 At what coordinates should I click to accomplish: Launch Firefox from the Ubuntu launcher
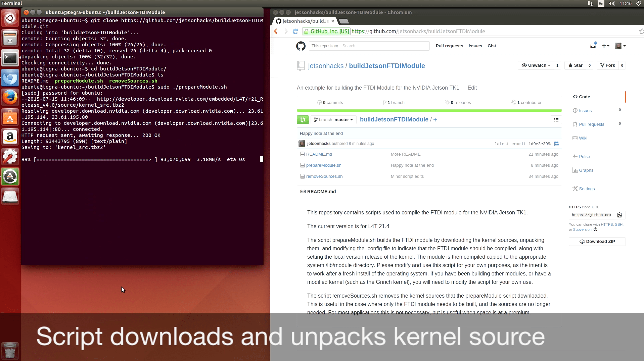click(x=10, y=98)
